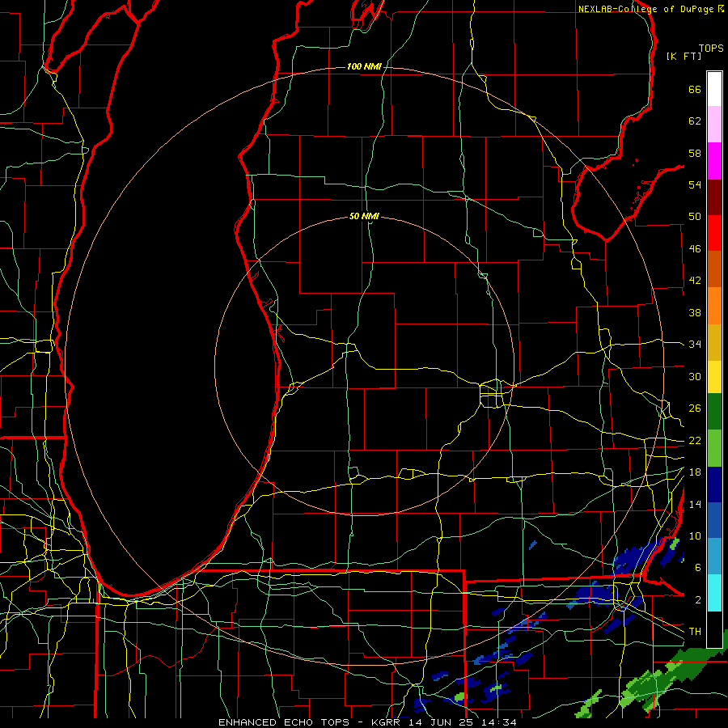Image resolution: width=728 pixels, height=728 pixels.
Task: Click the 50 NMI range ring label
Action: 364,216
